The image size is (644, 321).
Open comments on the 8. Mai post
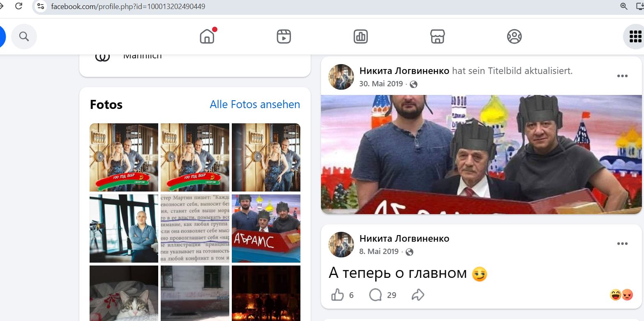376,295
